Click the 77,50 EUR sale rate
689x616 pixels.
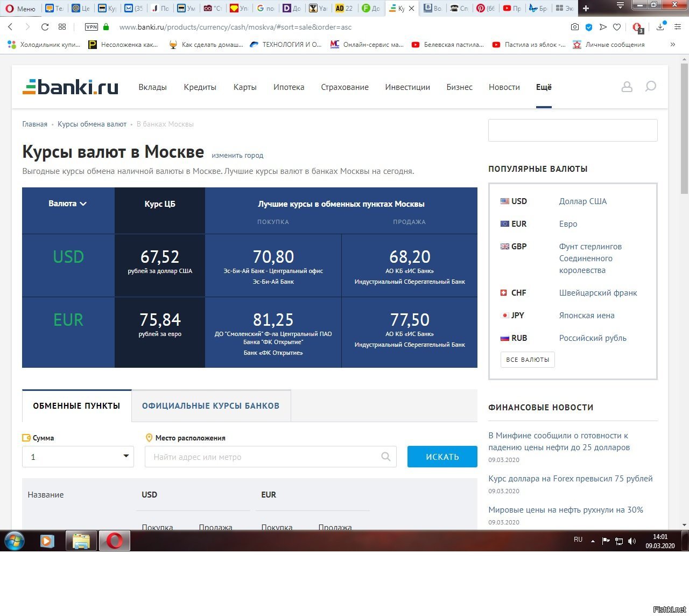tap(410, 320)
